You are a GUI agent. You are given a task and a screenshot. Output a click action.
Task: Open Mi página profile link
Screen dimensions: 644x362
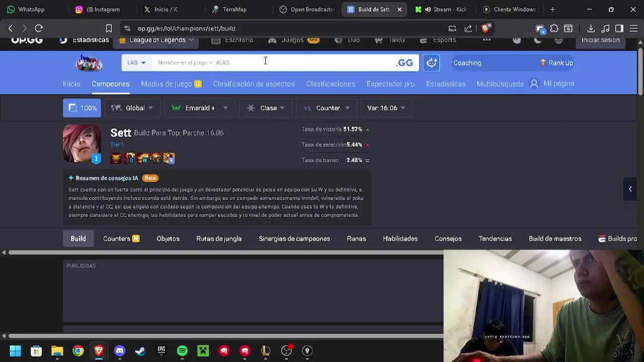[552, 84]
